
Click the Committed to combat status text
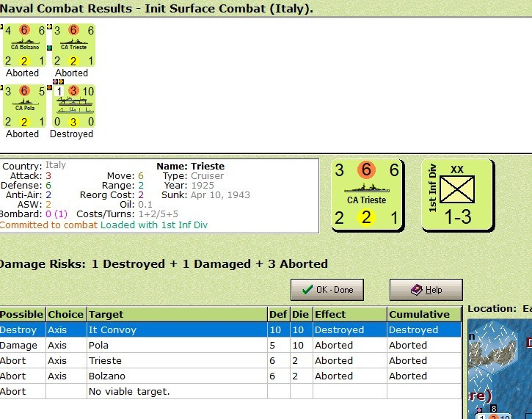[x=49, y=225]
